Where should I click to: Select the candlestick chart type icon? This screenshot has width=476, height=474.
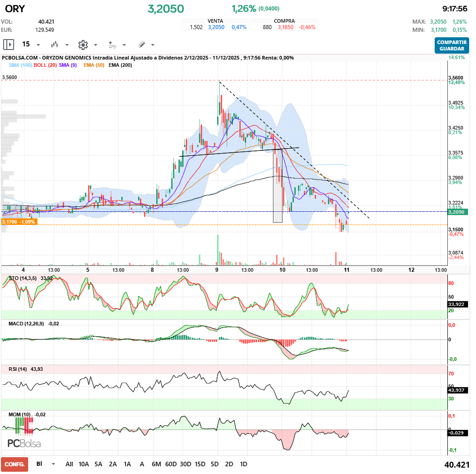pyautogui.click(x=55, y=45)
